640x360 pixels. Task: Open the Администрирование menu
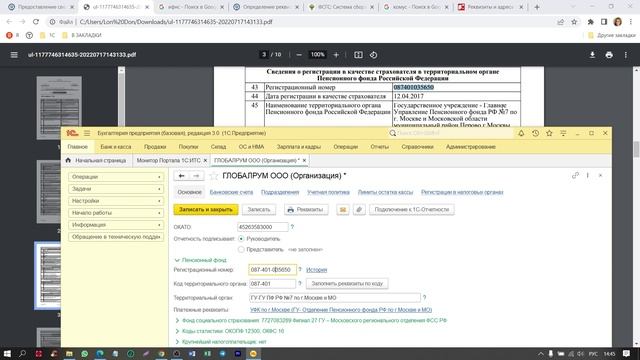(471, 147)
